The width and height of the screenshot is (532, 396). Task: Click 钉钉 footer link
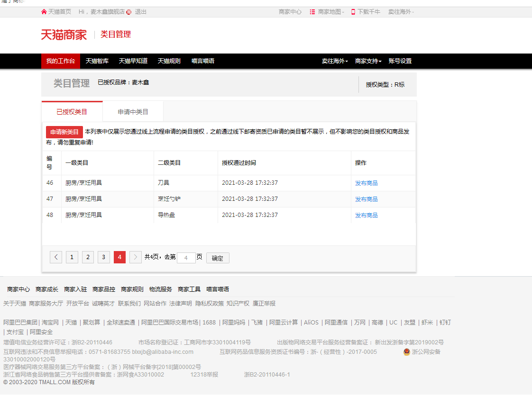[x=445, y=323]
